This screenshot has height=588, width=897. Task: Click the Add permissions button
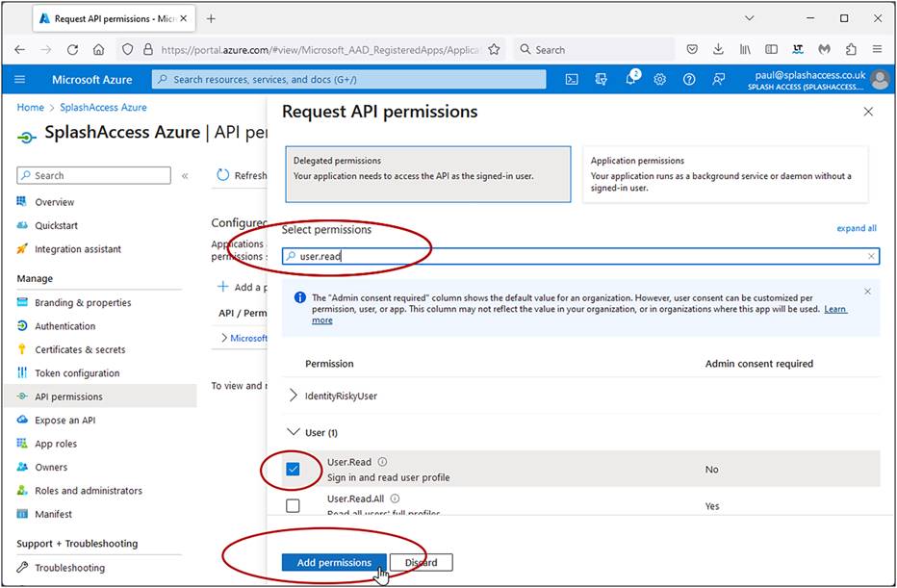tap(334, 562)
